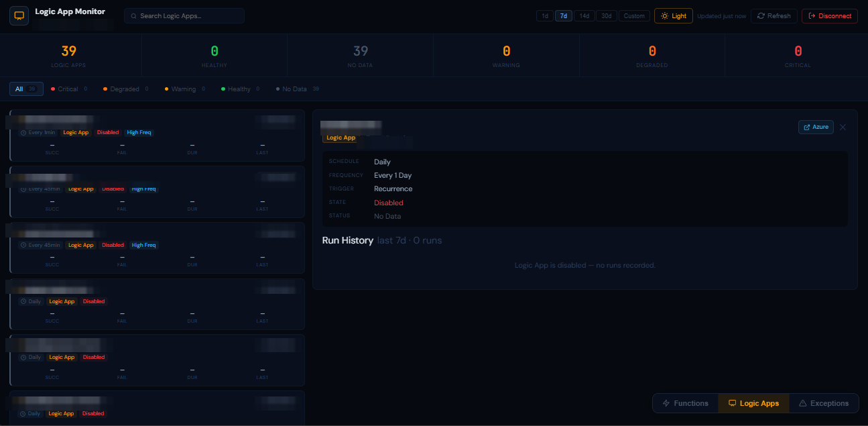868x426 pixels.
Task: Click the Run History heading
Action: coord(348,240)
